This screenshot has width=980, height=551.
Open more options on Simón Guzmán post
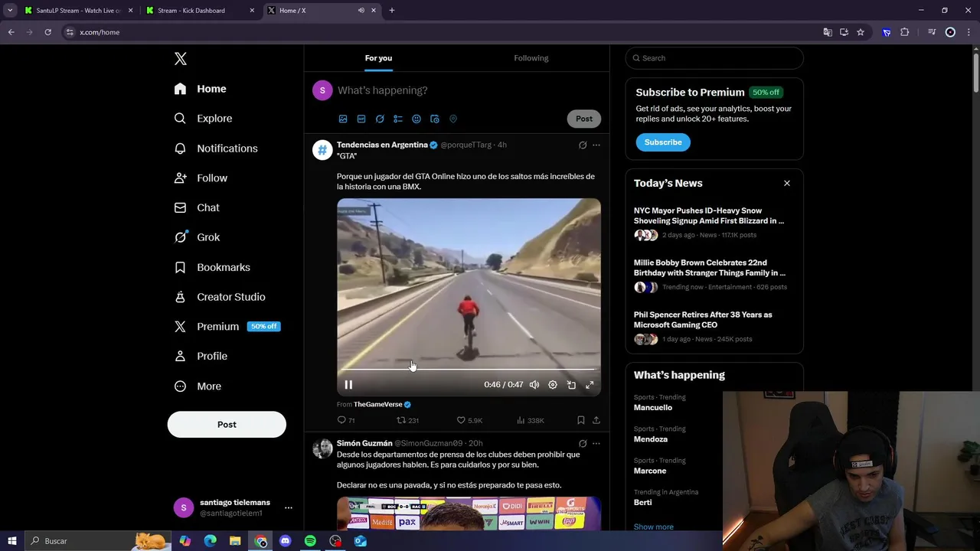pos(596,443)
